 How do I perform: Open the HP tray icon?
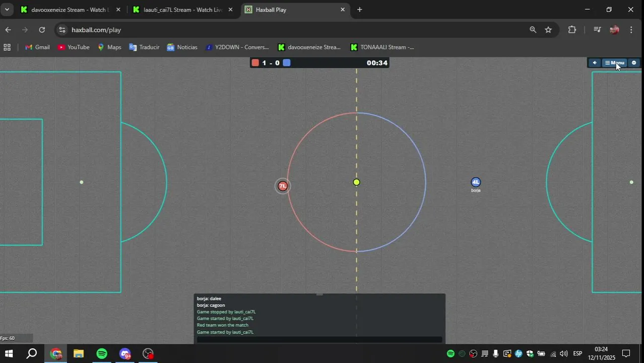point(519,353)
